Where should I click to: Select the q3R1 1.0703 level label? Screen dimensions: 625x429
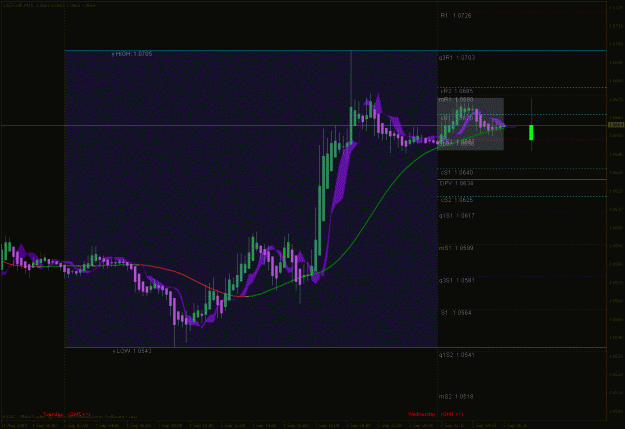pyautogui.click(x=457, y=58)
